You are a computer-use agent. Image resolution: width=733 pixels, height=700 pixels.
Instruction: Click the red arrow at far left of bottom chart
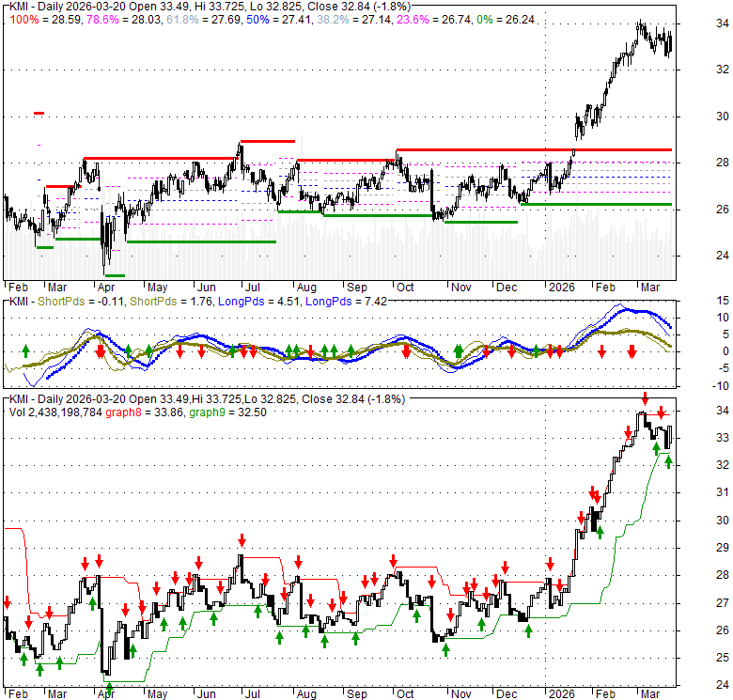pyautogui.click(x=7, y=602)
